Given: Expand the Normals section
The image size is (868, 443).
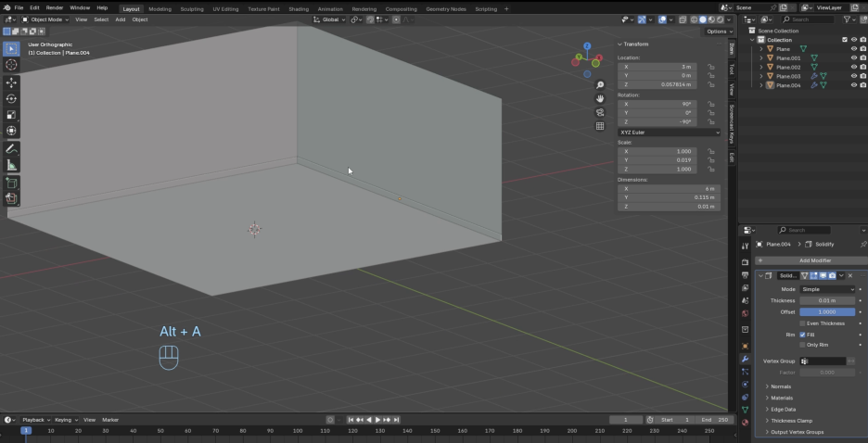Looking at the screenshot, I should tap(781, 386).
